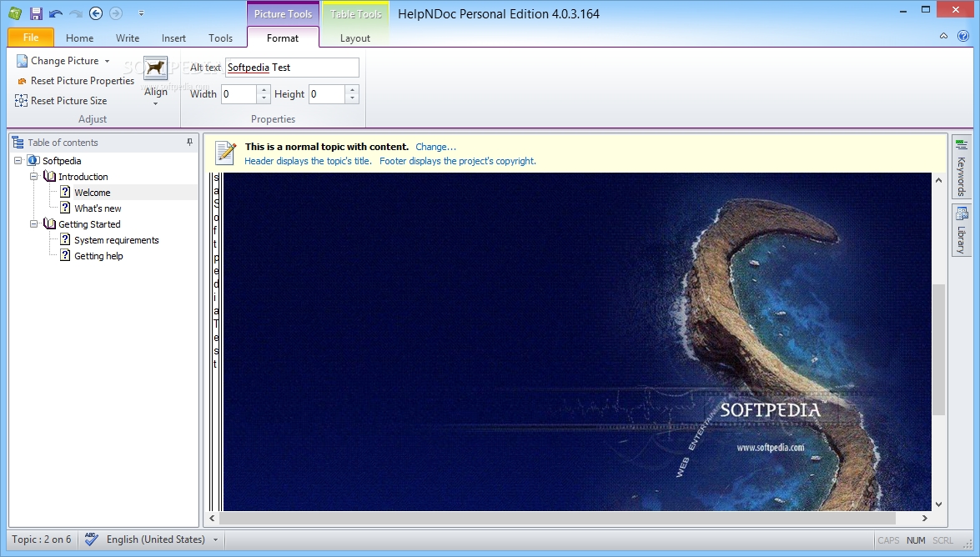Image resolution: width=980 pixels, height=557 pixels.
Task: Click the horizontal scrollbar left arrow
Action: coord(213,519)
